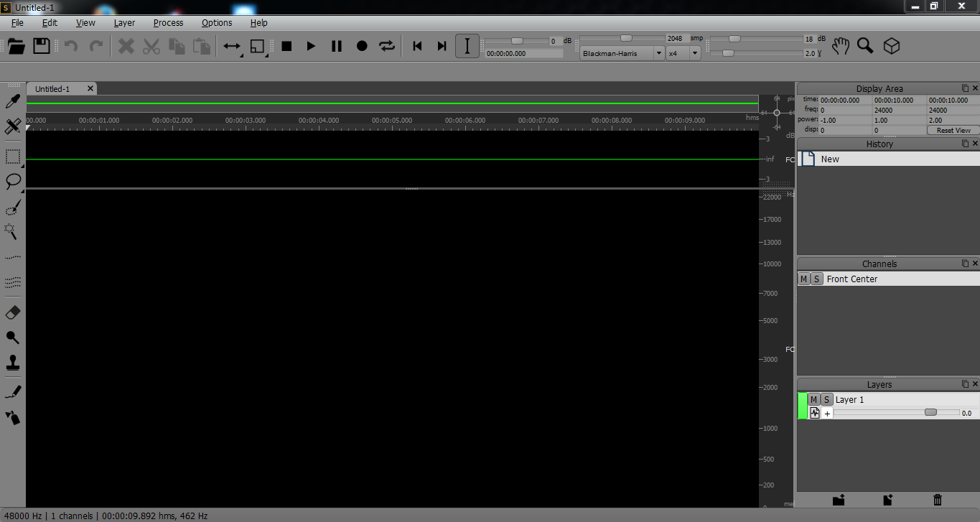Select the spray bottle noise tool
Screen dimensions: 980x522
(x=12, y=417)
